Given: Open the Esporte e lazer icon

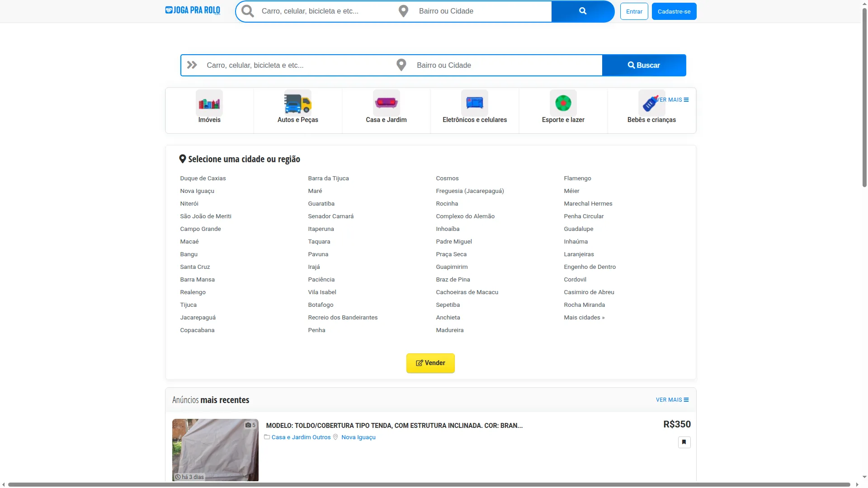Looking at the screenshot, I should click(563, 103).
